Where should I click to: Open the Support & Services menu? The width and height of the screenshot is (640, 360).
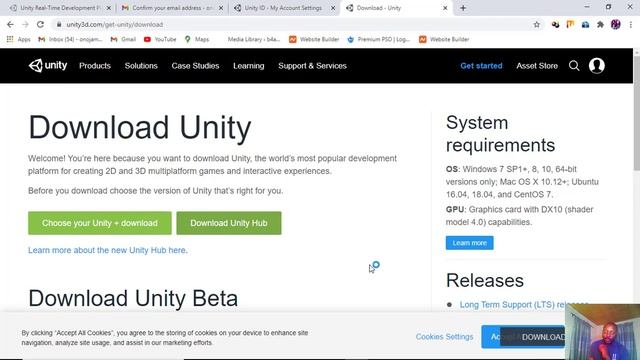pos(312,66)
